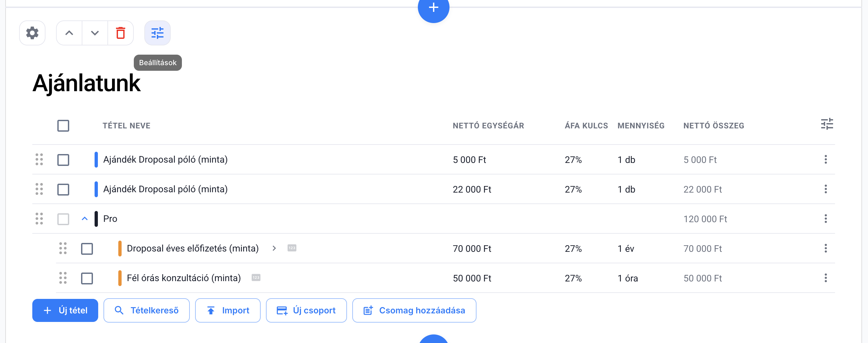Add a new group with Új csoport
This screenshot has height=343, width=868.
pos(306,310)
